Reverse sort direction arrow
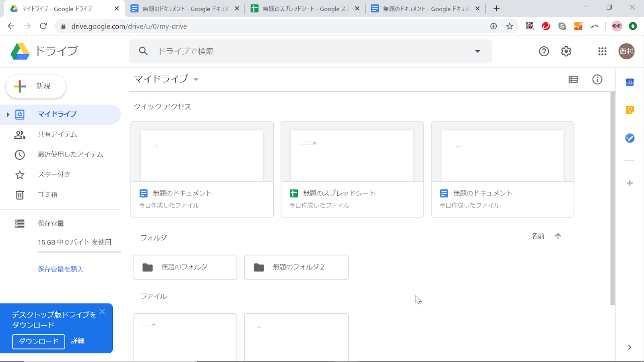The height and width of the screenshot is (362, 644). click(558, 236)
